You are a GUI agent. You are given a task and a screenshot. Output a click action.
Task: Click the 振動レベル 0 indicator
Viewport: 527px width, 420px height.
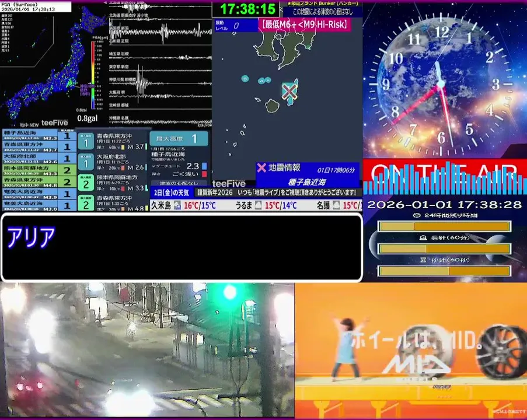[236, 25]
